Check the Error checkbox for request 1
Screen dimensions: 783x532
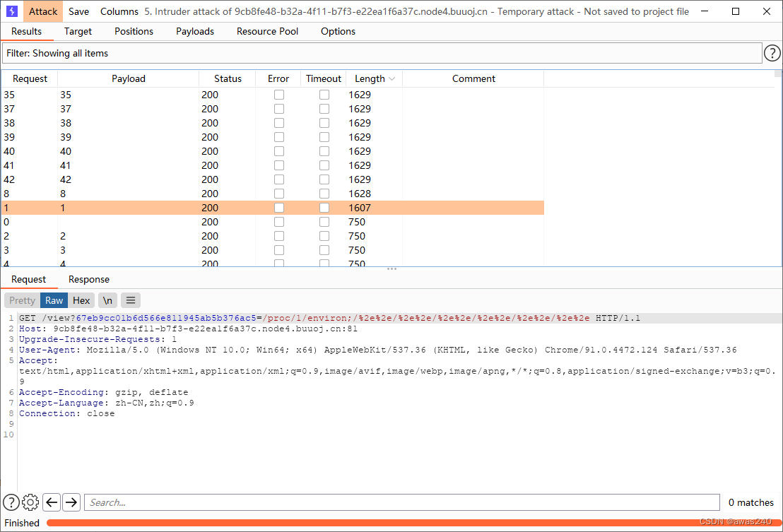tap(278, 207)
